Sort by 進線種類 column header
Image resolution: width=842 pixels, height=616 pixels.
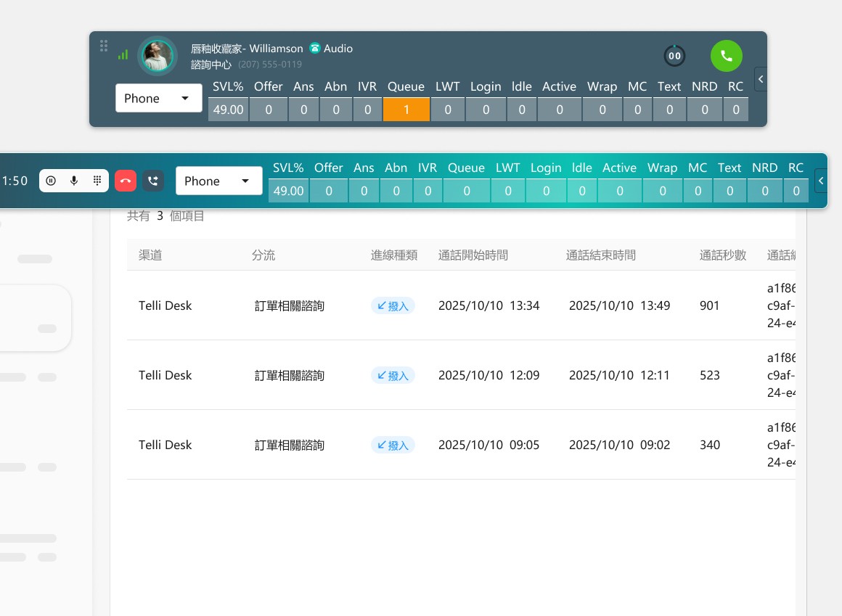point(394,255)
